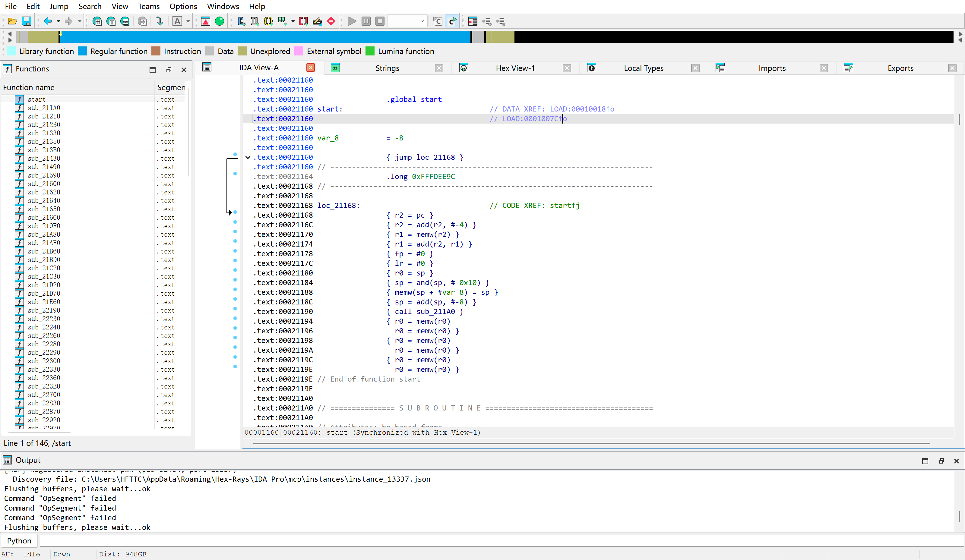Click the blue C create-code icon

point(241,21)
